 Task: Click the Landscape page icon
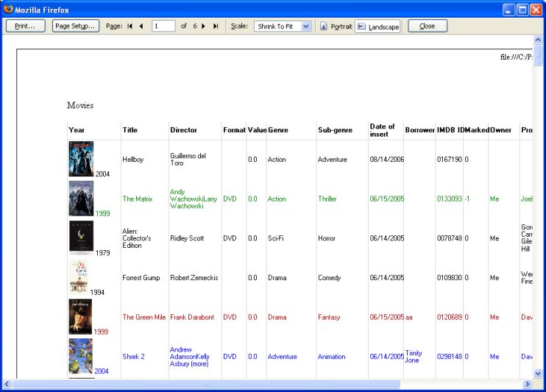tap(361, 26)
